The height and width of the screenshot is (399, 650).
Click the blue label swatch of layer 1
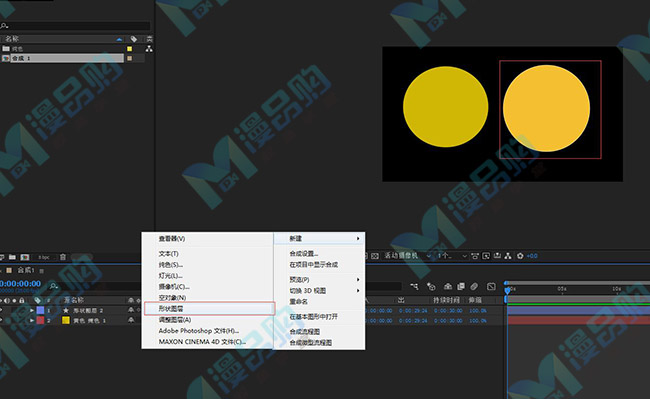coord(40,310)
